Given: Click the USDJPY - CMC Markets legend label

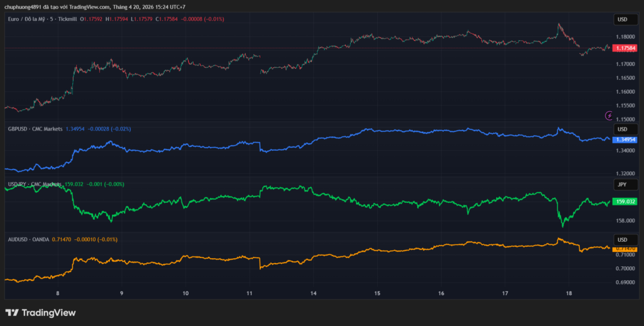Looking at the screenshot, I should 35,184.
